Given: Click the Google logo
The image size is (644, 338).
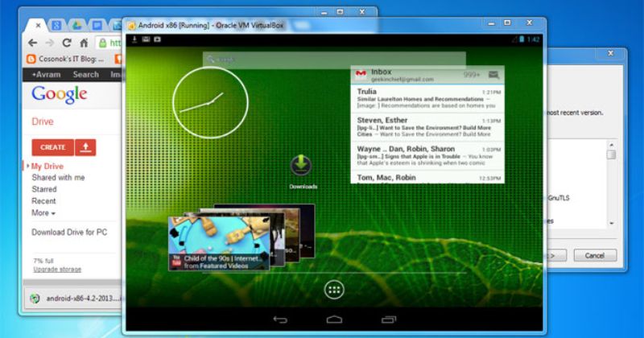Looking at the screenshot, I should click(59, 94).
